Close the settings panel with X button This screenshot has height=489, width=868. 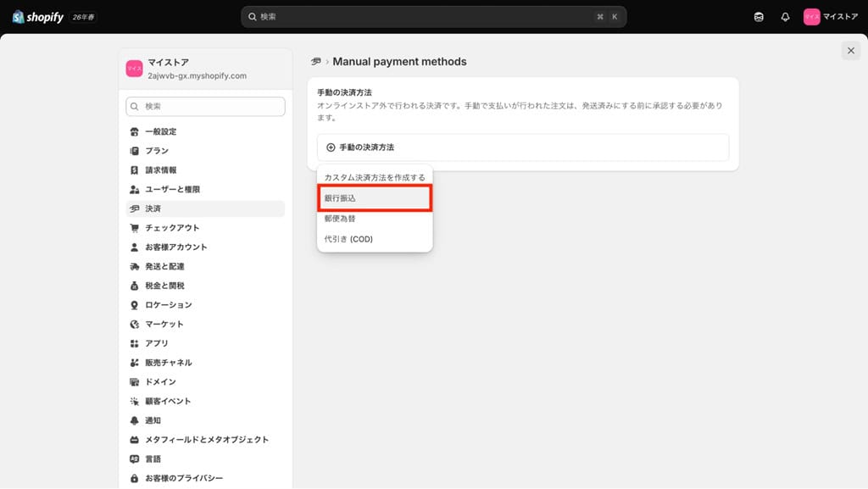pos(851,51)
